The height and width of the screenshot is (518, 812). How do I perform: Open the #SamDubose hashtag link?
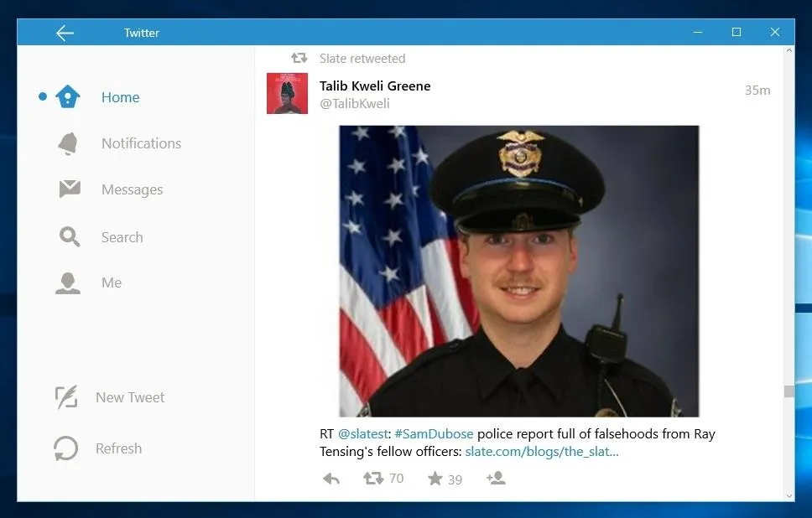(434, 433)
